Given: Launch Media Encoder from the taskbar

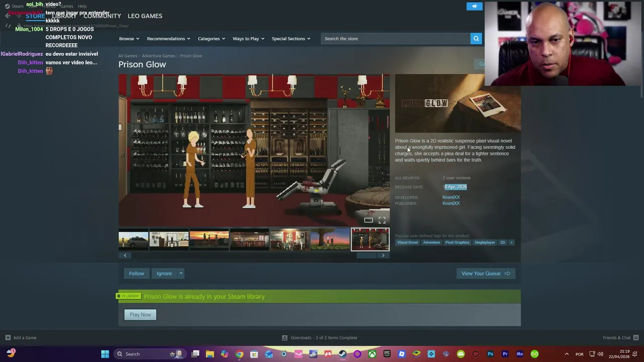Looking at the screenshot, I should pos(520,354).
